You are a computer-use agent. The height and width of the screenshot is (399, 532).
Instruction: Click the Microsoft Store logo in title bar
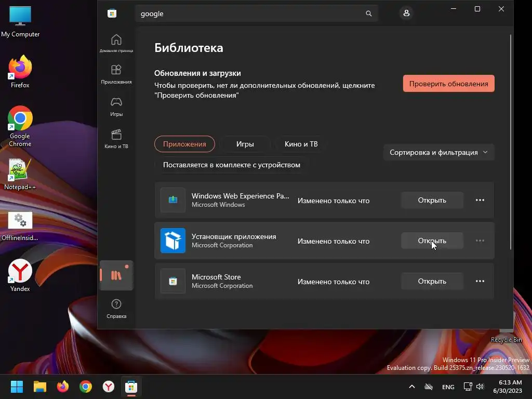[112, 13]
